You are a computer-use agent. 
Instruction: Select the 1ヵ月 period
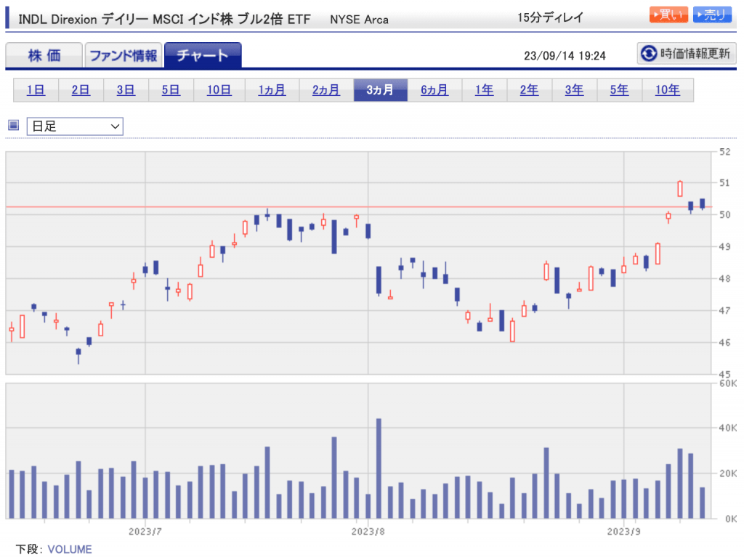pos(272,90)
